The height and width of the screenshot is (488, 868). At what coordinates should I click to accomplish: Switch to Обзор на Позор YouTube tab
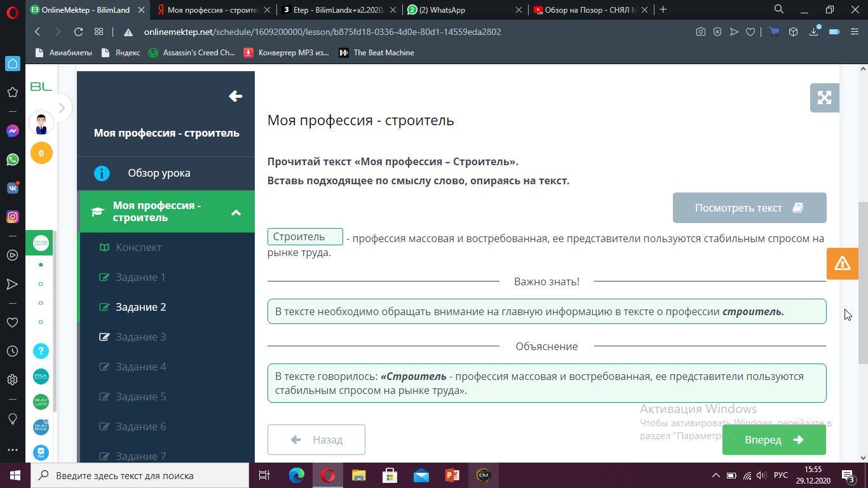tap(590, 10)
